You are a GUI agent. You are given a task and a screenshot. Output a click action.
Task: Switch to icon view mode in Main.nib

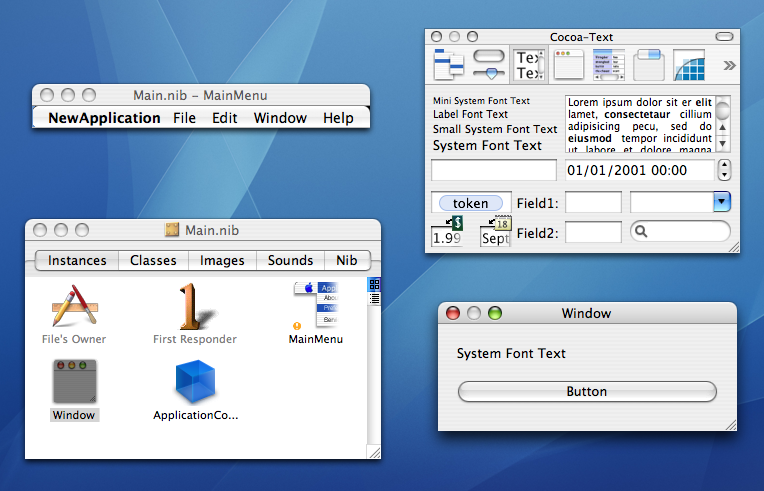click(374, 284)
